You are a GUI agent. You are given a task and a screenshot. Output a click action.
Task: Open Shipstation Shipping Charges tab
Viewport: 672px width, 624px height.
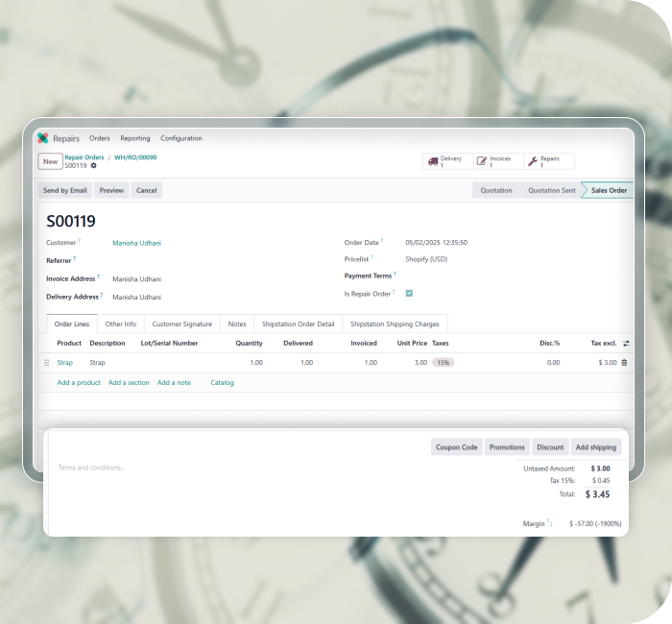395,324
